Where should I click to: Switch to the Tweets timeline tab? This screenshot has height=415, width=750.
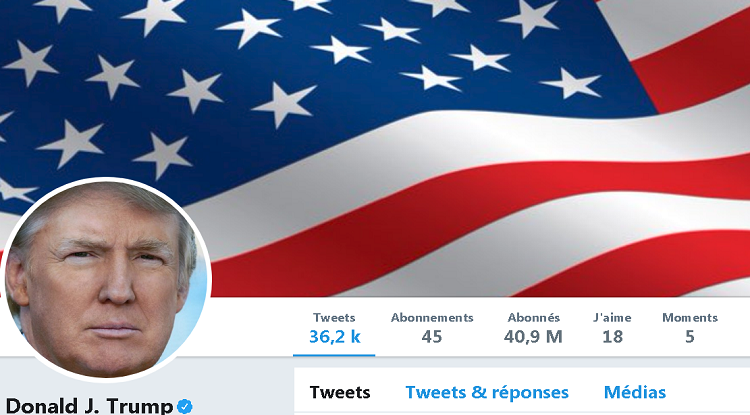340,393
